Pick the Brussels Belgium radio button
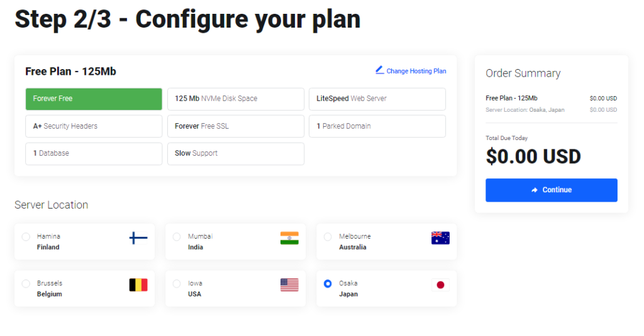Screen dimensions: 644x336 coord(26,284)
